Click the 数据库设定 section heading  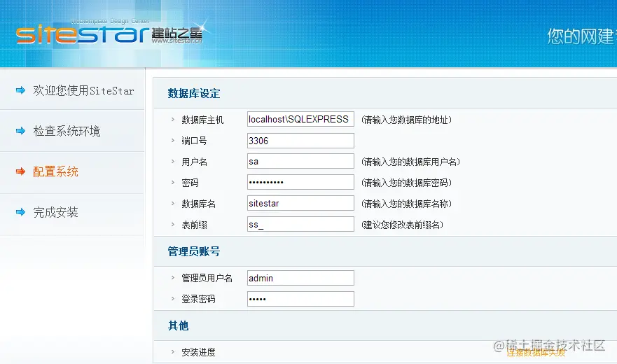[x=193, y=94]
